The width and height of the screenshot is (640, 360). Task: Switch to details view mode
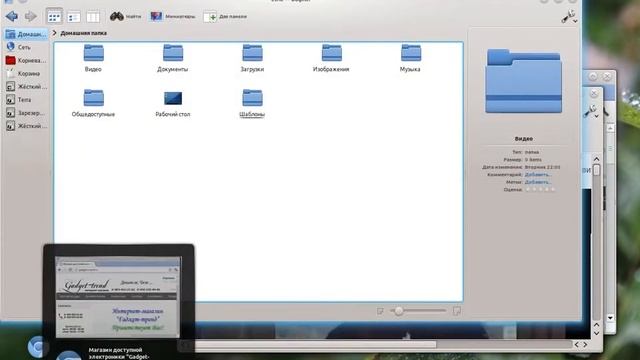73,17
